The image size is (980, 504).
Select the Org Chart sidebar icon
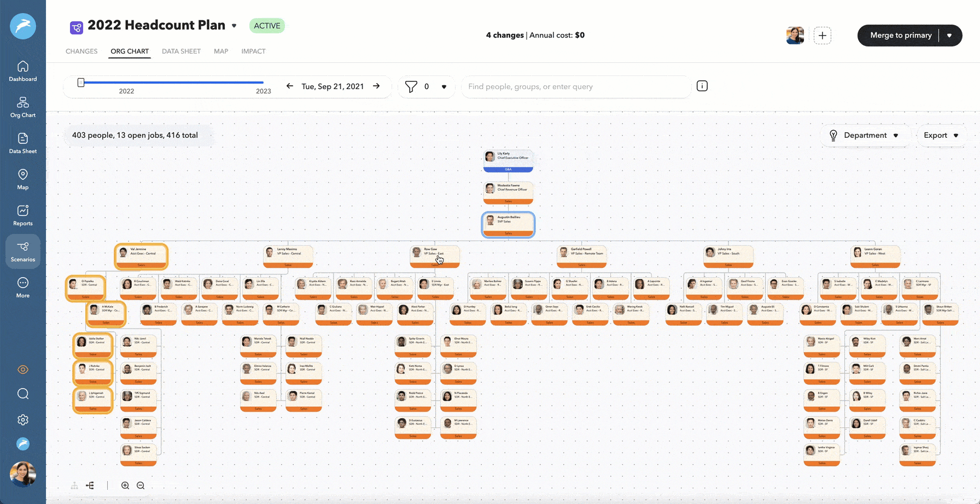pyautogui.click(x=22, y=106)
